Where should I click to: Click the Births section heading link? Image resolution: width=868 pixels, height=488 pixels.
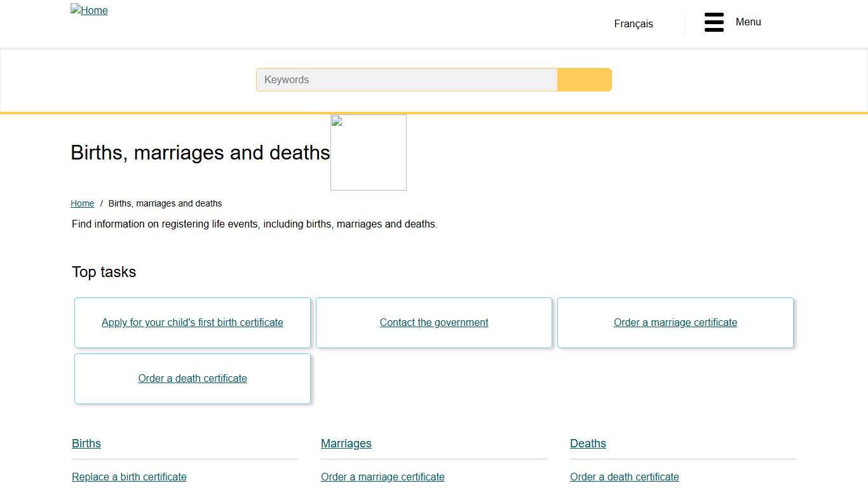pos(86,444)
